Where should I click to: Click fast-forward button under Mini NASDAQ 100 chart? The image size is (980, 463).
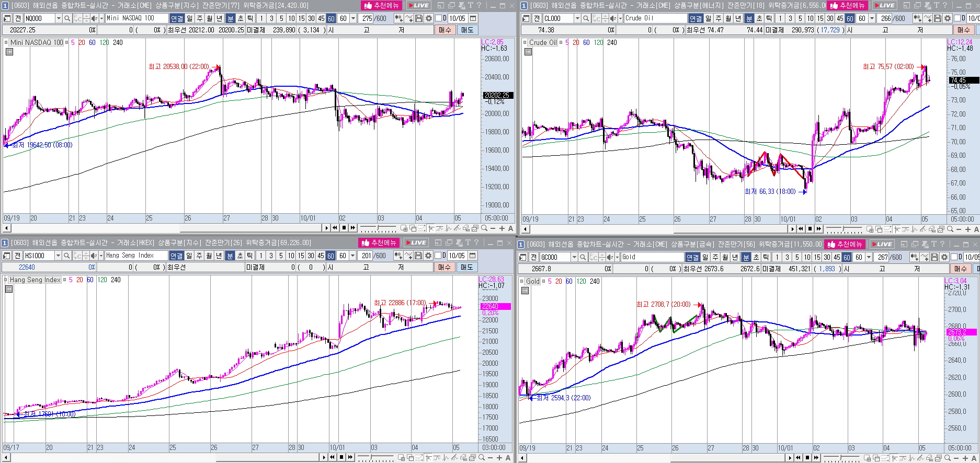[x=352, y=228]
